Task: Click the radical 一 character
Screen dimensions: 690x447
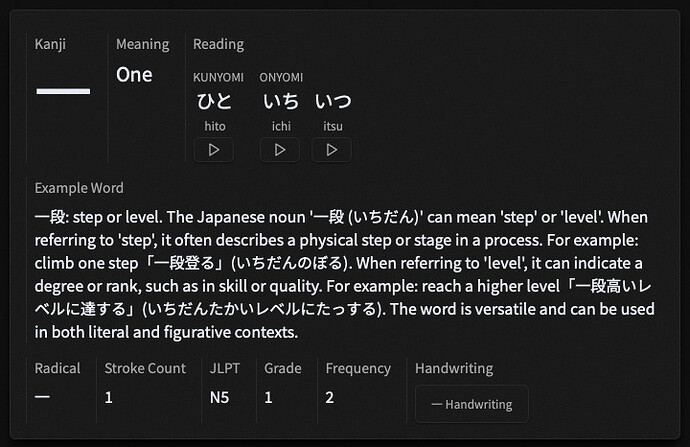Action: coord(42,397)
